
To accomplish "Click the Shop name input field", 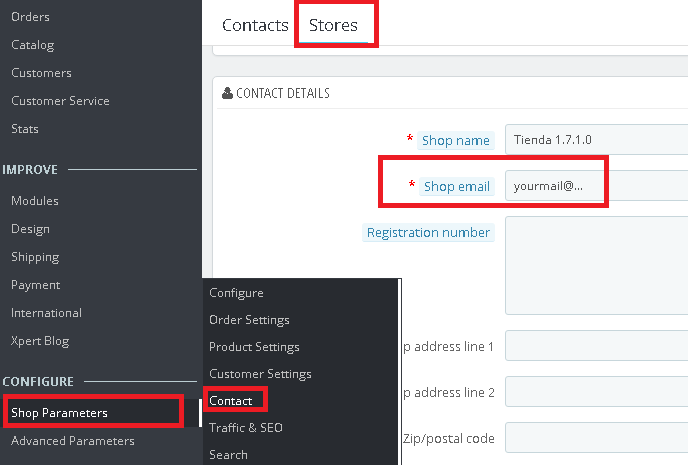I will click(x=595, y=140).
